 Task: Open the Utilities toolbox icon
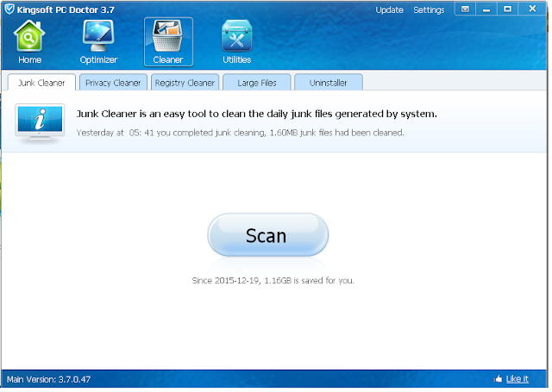[x=237, y=40]
